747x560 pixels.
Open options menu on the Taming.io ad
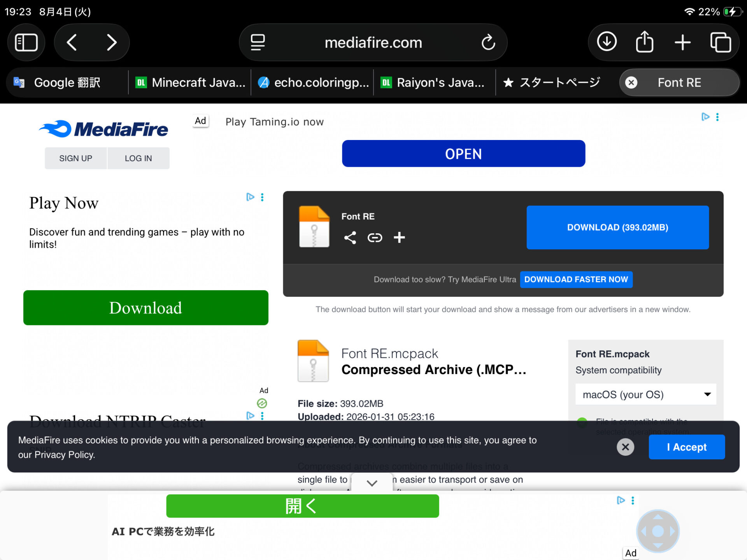click(717, 117)
